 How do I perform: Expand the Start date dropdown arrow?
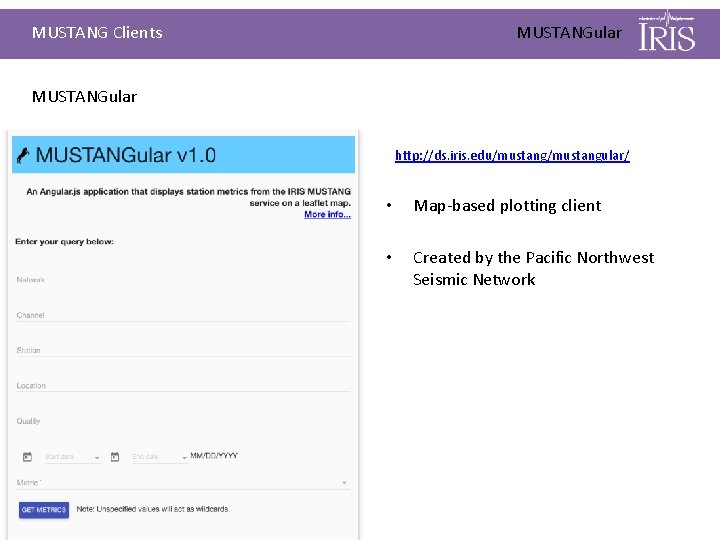(97, 458)
